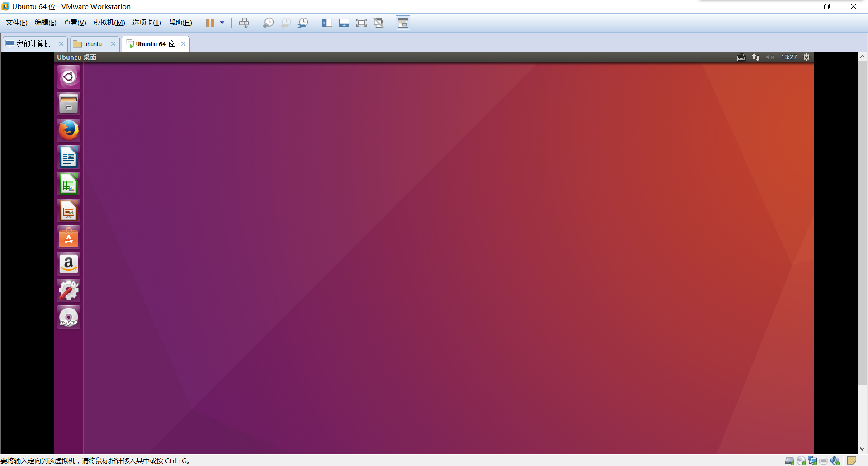Click the scrollbar up arrow

pyautogui.click(x=863, y=57)
